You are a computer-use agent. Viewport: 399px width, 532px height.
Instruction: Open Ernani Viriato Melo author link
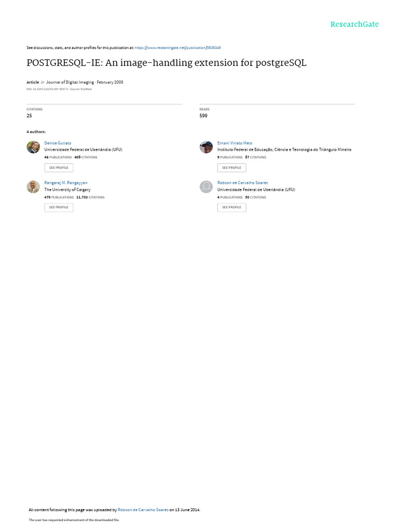(234, 143)
